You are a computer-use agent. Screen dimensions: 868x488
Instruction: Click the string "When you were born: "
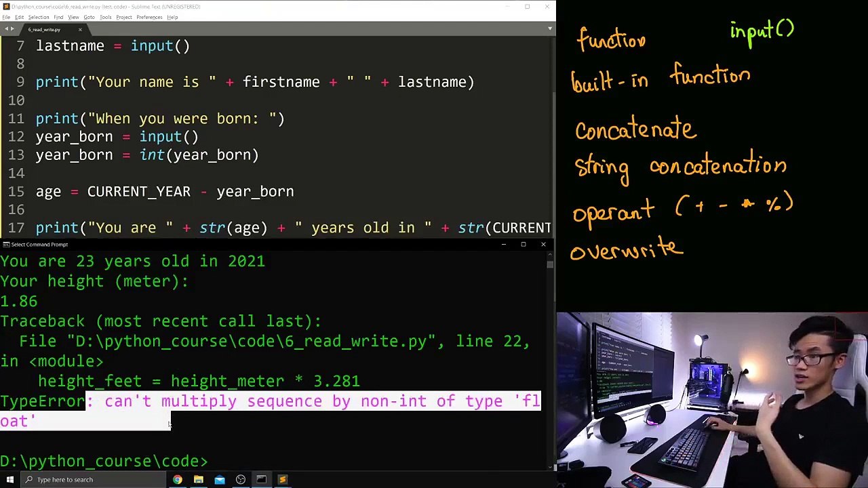click(x=182, y=119)
